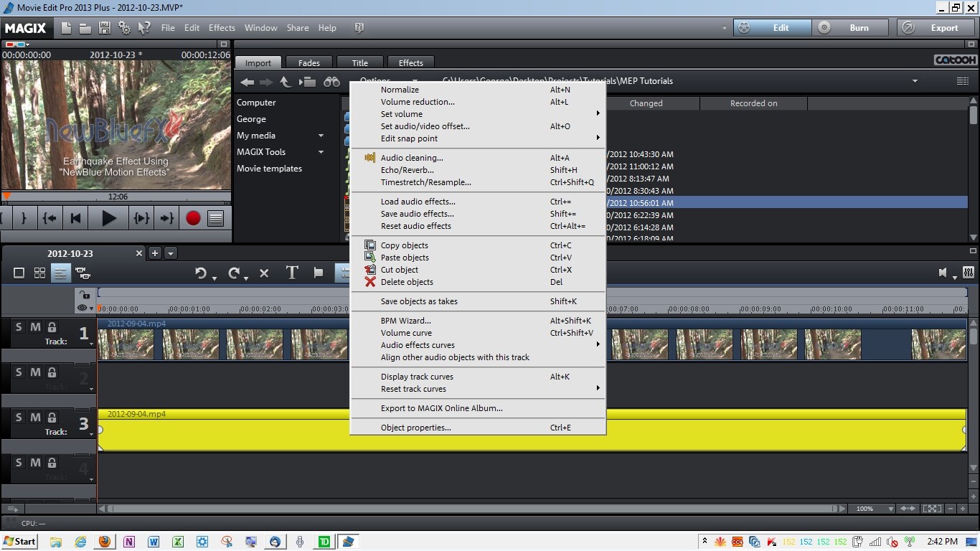Select the yellow audio object on track 3
980x551 pixels.
coord(532,430)
